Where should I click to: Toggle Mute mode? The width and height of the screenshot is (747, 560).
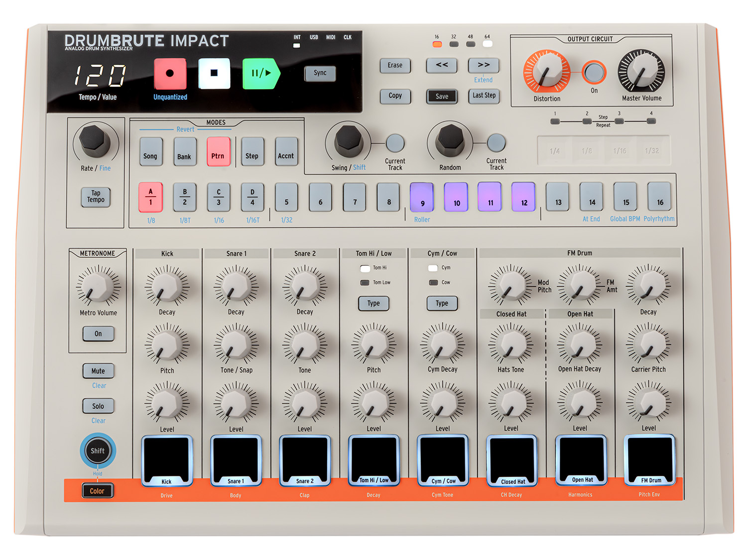(98, 371)
